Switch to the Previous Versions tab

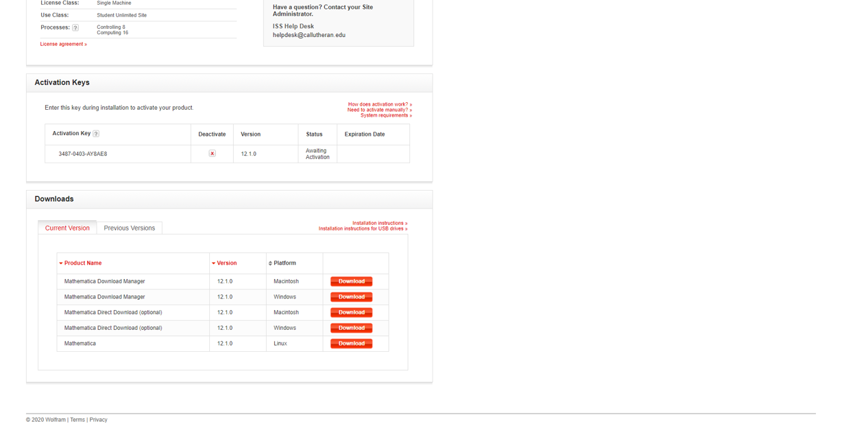point(130,228)
